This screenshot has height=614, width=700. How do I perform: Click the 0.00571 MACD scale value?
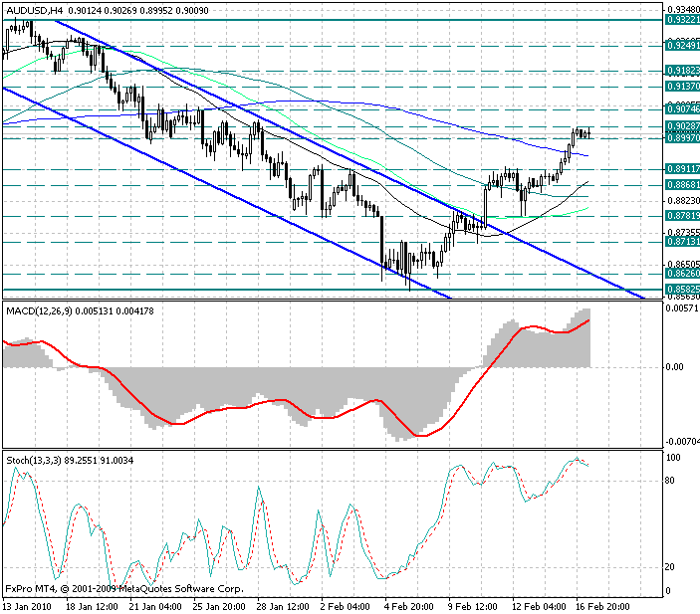pos(682,308)
